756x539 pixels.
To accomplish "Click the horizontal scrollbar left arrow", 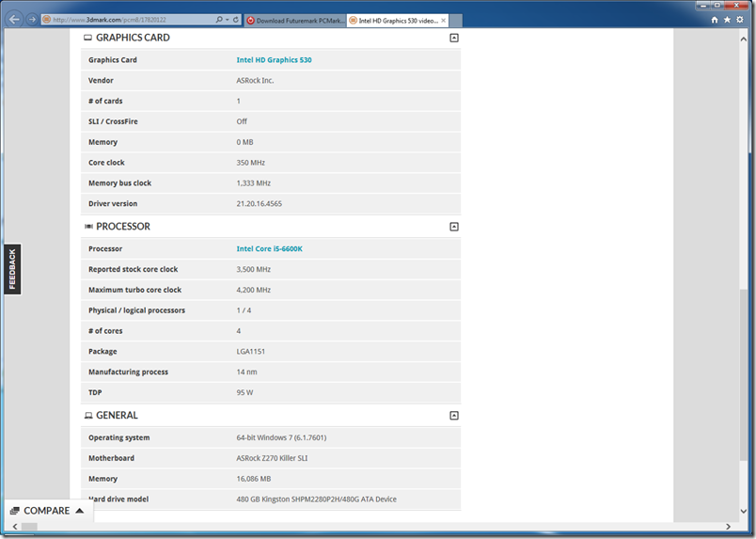I will coord(15,527).
